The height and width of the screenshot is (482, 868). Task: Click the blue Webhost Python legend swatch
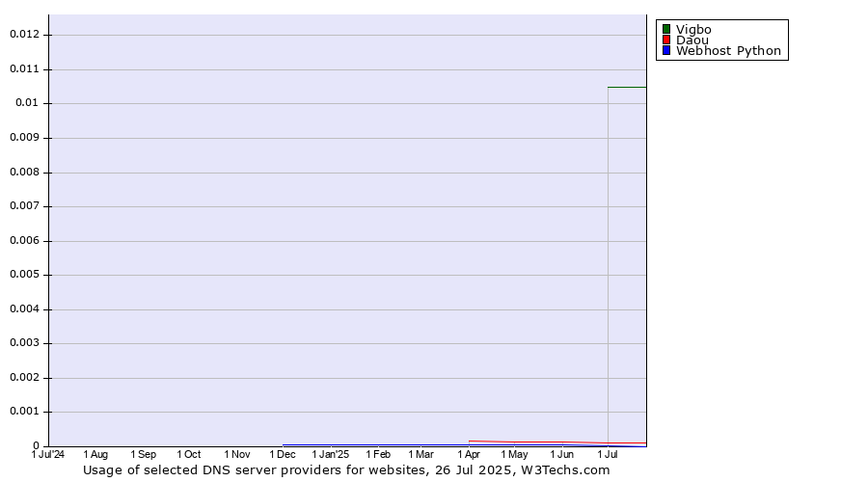click(666, 50)
